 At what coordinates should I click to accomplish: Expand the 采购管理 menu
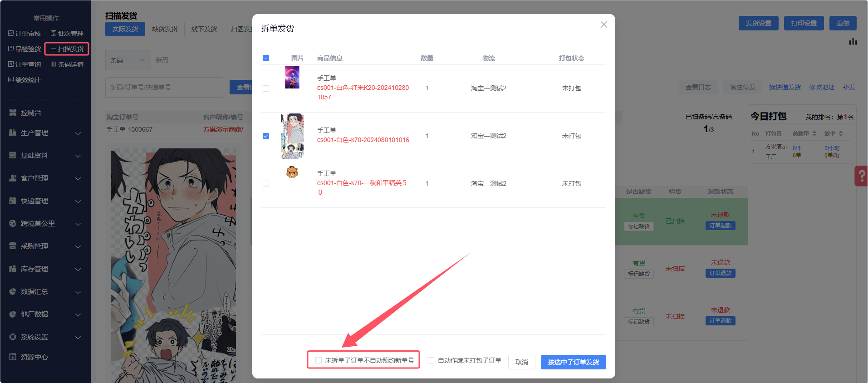click(x=78, y=246)
